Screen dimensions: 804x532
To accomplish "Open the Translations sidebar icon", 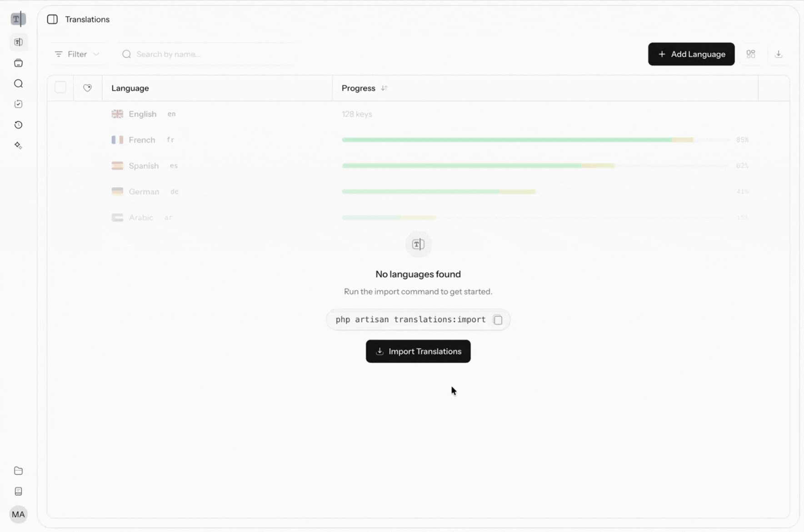I will point(18,42).
